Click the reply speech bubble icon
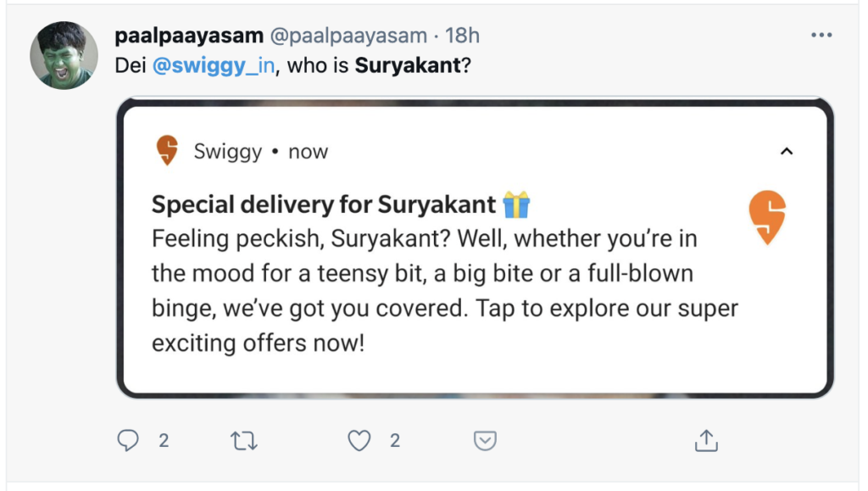The width and height of the screenshot is (868, 491). 128,440
